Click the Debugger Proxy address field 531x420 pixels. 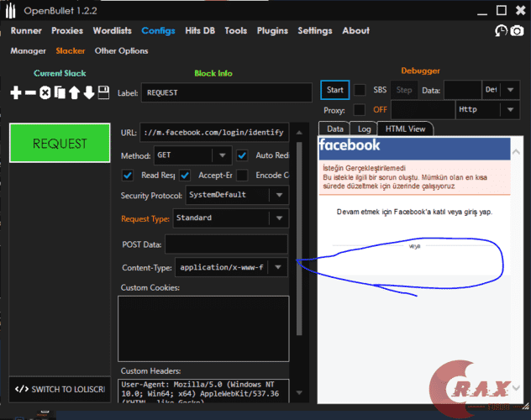[x=423, y=110]
